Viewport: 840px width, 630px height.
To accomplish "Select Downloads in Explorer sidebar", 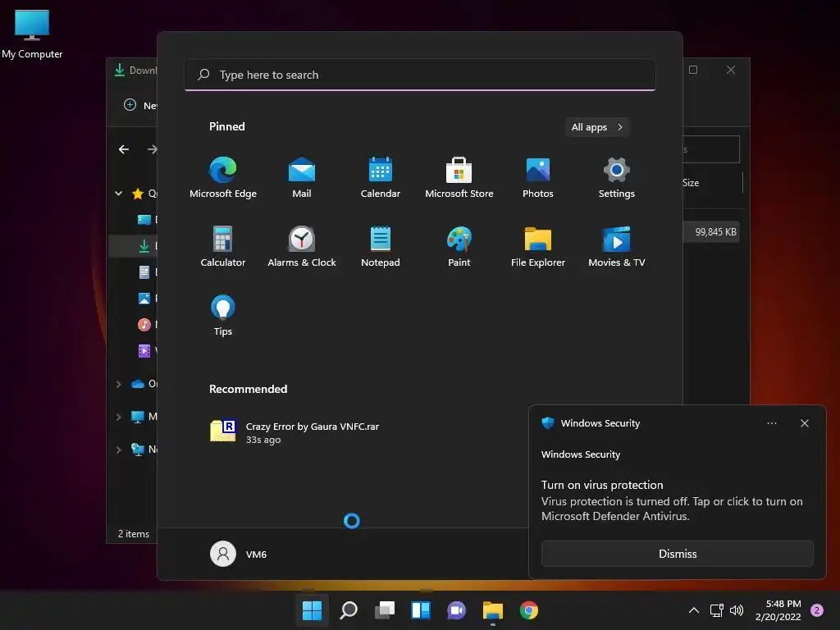I will click(x=134, y=246).
